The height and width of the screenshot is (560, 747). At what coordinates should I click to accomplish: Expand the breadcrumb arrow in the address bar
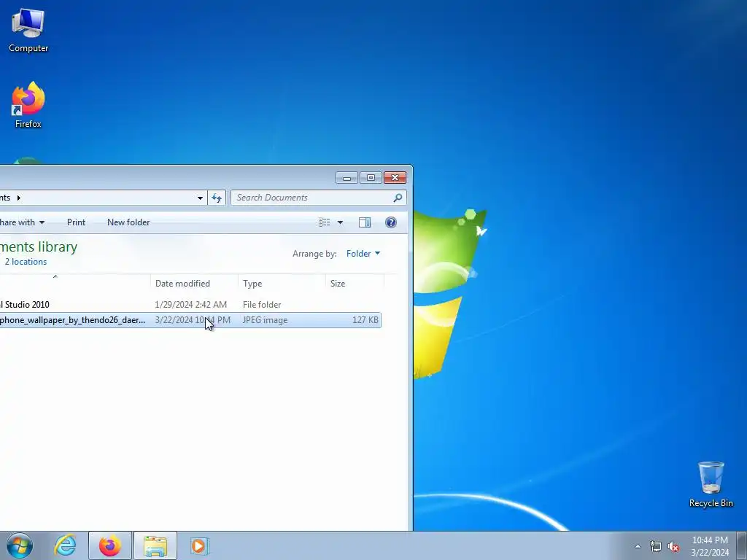(18, 198)
